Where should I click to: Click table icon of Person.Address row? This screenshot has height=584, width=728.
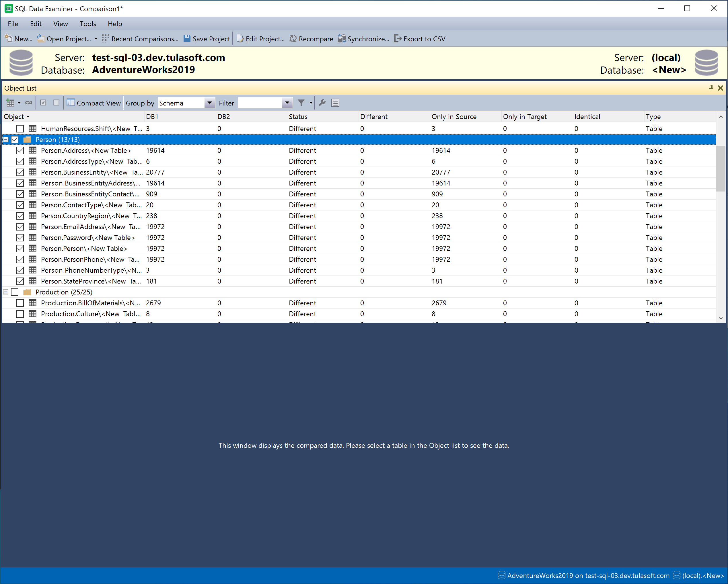tap(32, 150)
